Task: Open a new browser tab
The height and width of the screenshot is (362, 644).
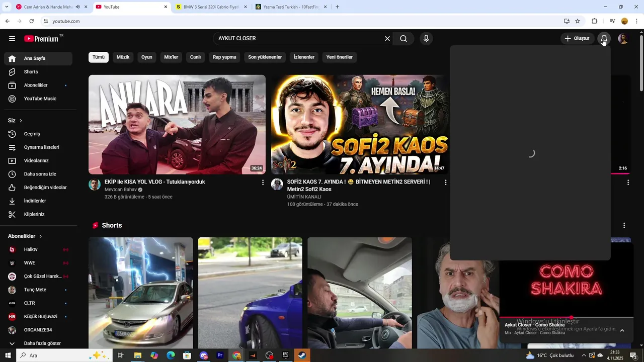Action: 337,7
